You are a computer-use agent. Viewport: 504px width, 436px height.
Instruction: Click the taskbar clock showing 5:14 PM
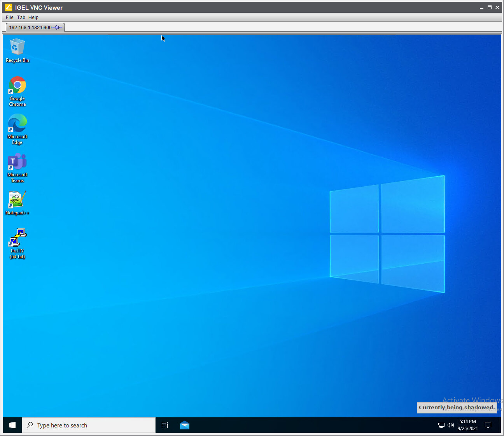coord(467,425)
